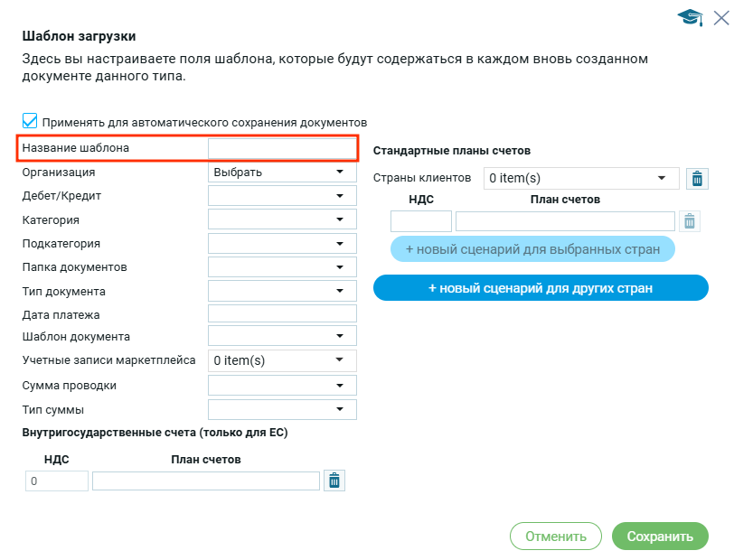734x560 pixels.
Task: Open the Категория dropdown list
Action: pos(282,219)
